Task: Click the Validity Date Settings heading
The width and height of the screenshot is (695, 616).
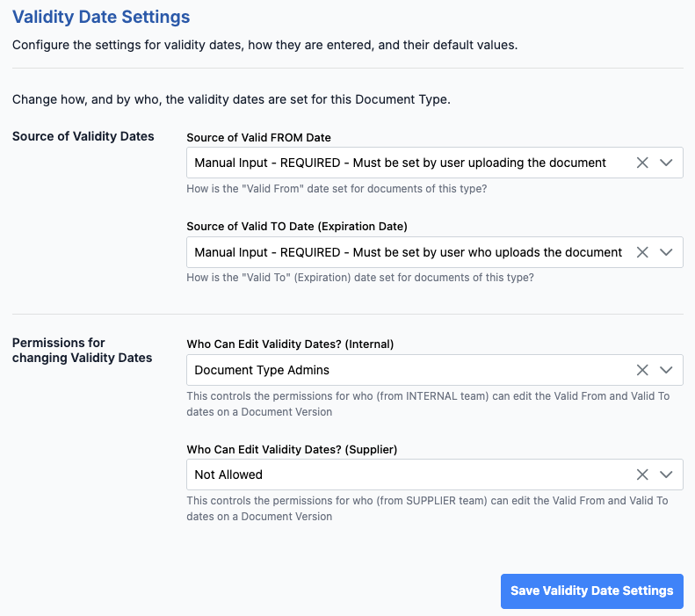Action: click(101, 17)
